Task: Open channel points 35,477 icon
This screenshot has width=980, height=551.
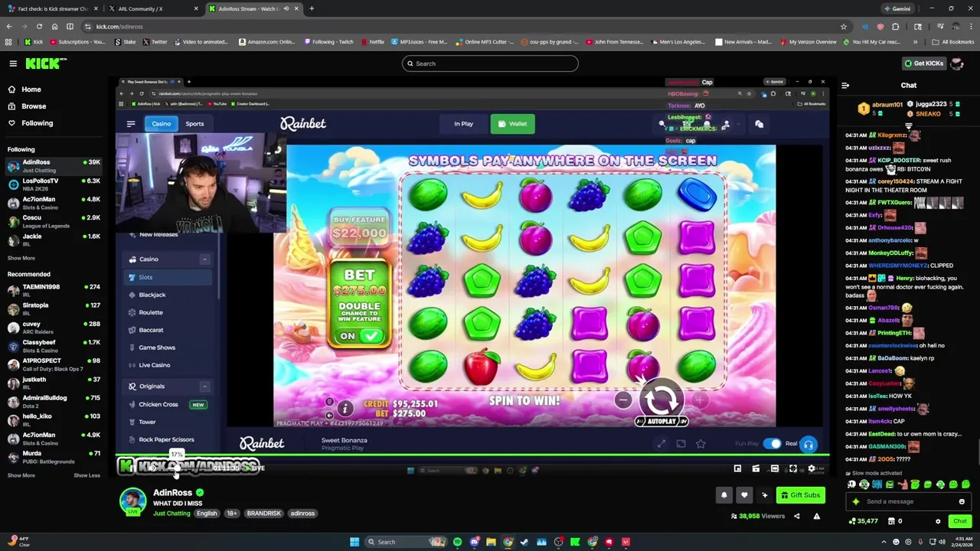Action: click(x=864, y=521)
